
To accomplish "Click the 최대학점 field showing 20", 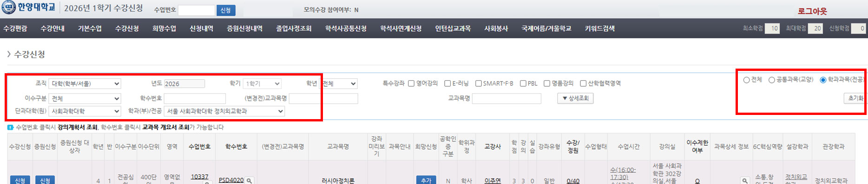I will [x=815, y=29].
